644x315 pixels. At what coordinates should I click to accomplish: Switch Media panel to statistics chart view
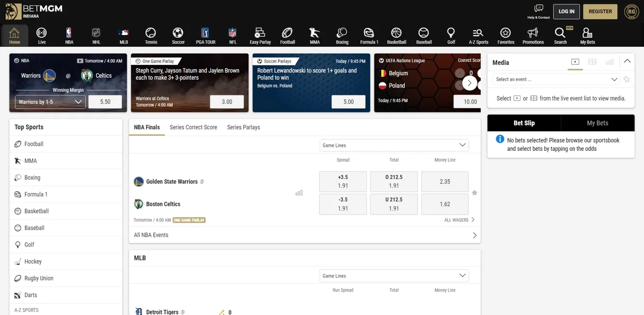coord(609,62)
